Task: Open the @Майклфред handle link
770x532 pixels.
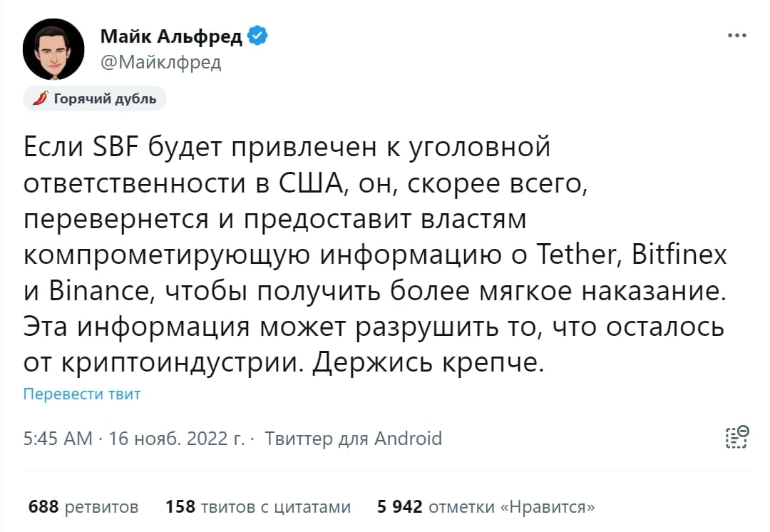Action: 160,63
